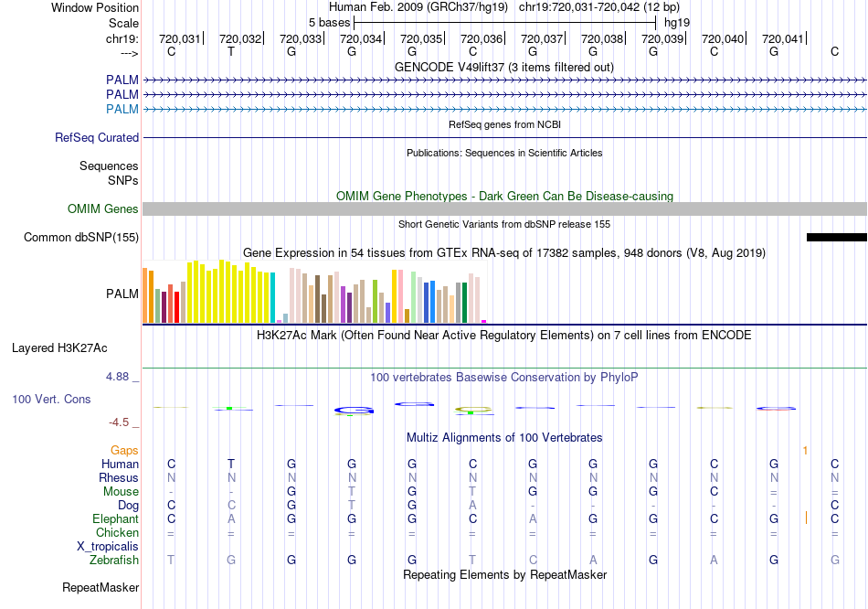The width and height of the screenshot is (868, 609).
Task: Click the Common dbSNP(155) track label
Action: [x=81, y=237]
